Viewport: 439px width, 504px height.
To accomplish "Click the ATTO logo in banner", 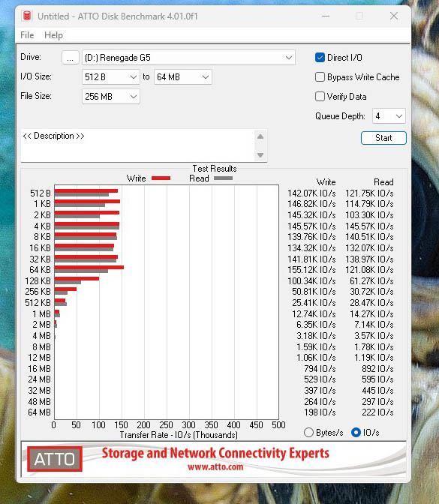I will click(55, 459).
